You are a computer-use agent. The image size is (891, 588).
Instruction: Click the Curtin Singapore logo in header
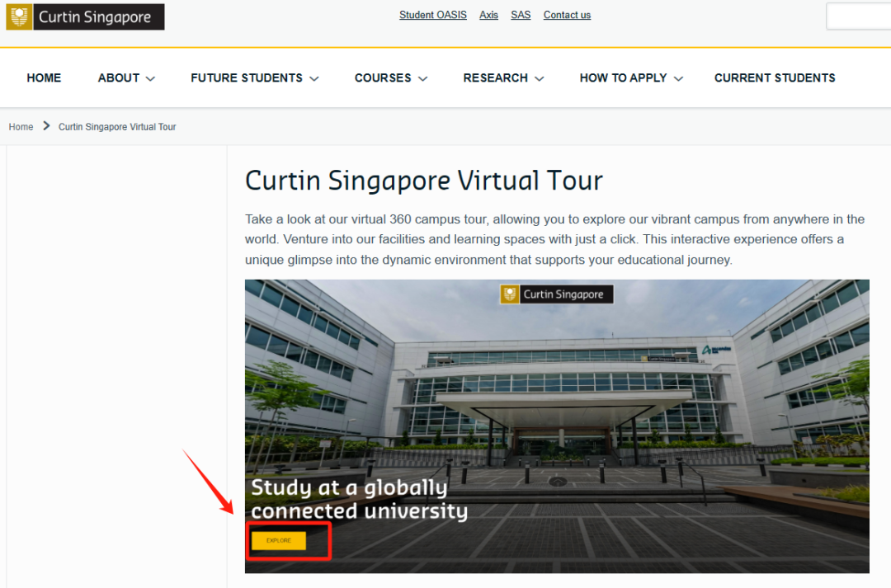[85, 17]
